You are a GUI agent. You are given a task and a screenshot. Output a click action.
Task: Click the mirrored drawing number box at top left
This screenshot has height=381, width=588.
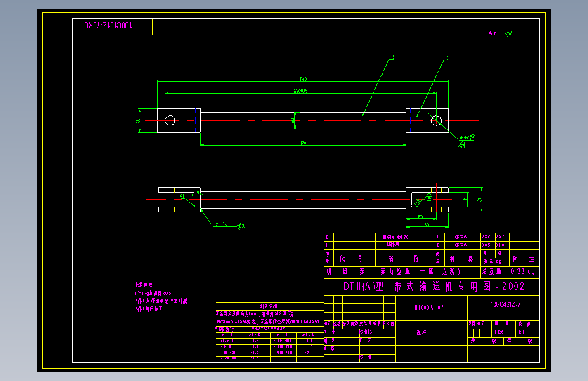[x=112, y=26]
